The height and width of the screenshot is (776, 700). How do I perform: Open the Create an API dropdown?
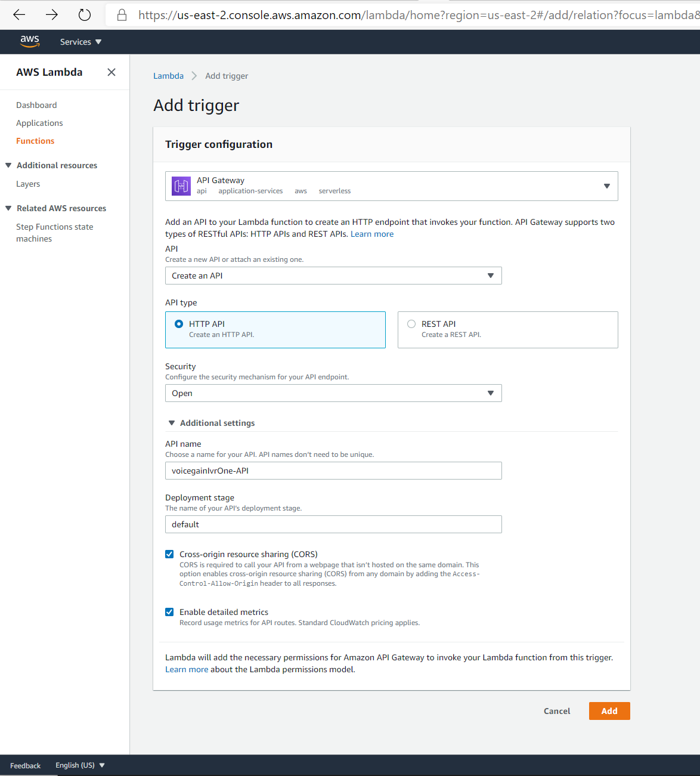pos(333,276)
